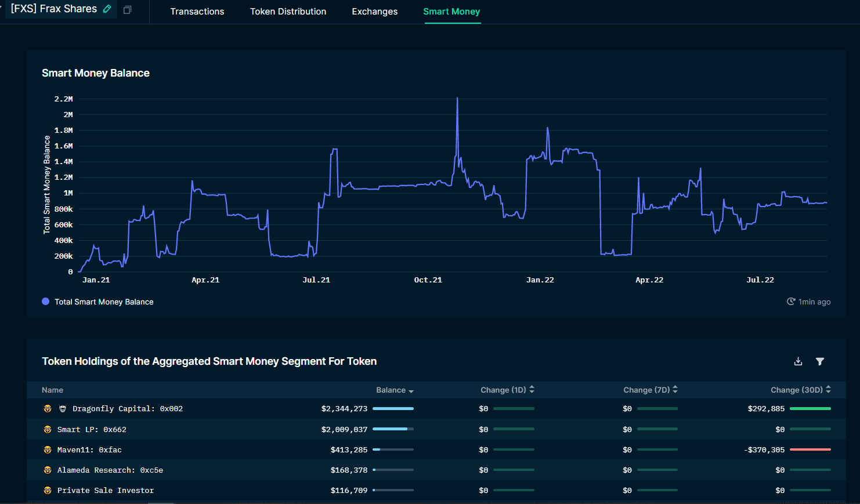This screenshot has width=860, height=504.
Task: Click the Smart Money Balance chart title
Action: [96, 73]
